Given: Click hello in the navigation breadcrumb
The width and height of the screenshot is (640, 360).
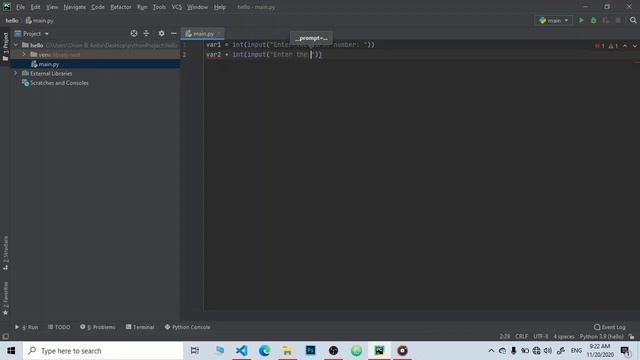Looking at the screenshot, I should [x=12, y=20].
